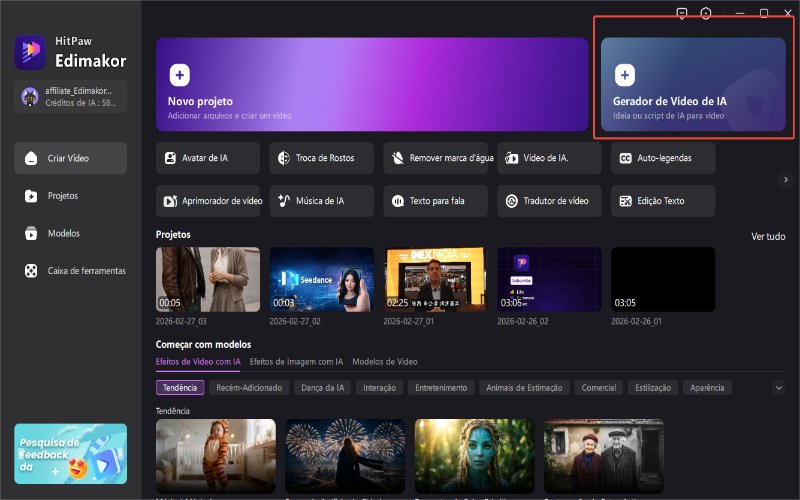Click the Créditos de IA text
Screen dimensions: 800x500
81,103
